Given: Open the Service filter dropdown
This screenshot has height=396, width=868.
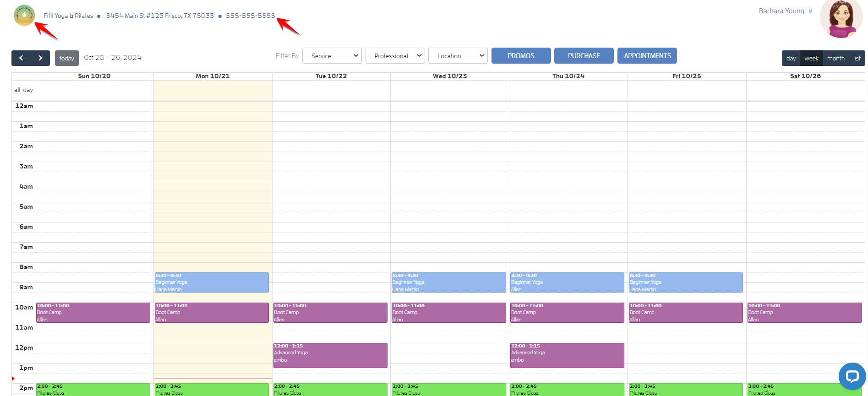Looking at the screenshot, I should 332,56.
